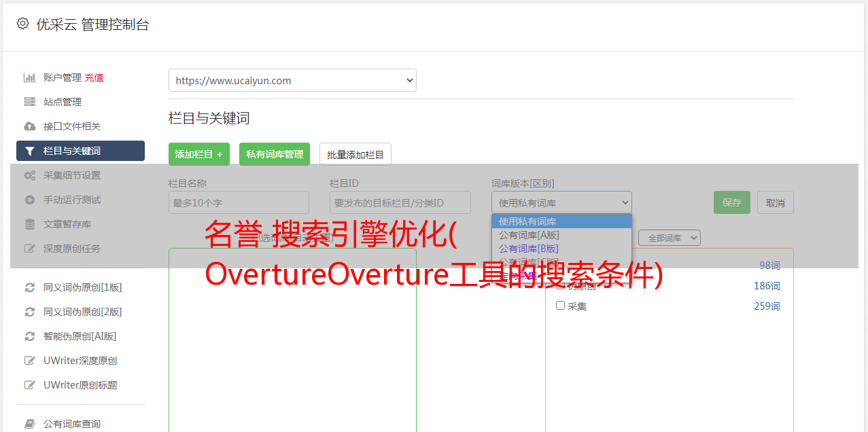
Task: Tick the 采集 checkbox
Action: (x=561, y=306)
